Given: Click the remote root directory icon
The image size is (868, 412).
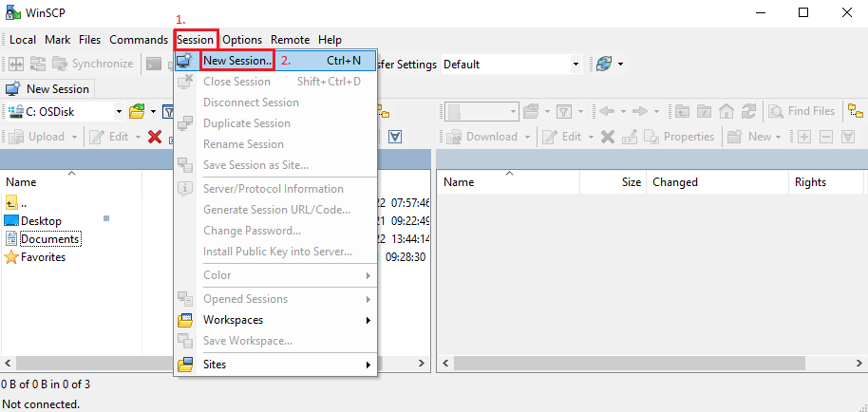Looking at the screenshot, I should pos(704,112).
